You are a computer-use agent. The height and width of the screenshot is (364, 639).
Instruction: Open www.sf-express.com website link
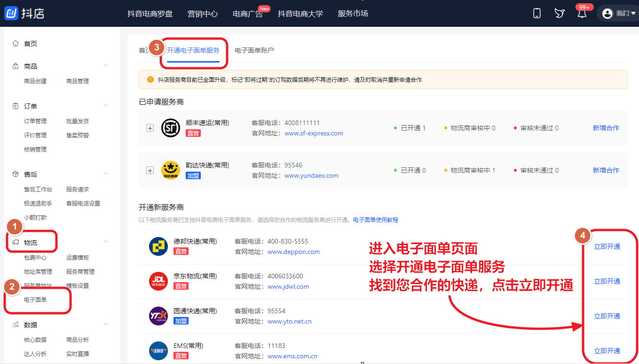(314, 133)
